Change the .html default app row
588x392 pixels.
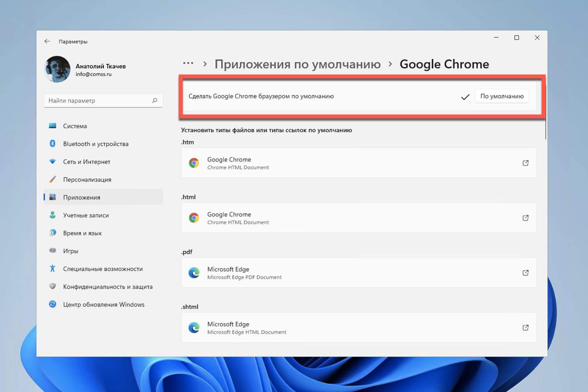359,218
